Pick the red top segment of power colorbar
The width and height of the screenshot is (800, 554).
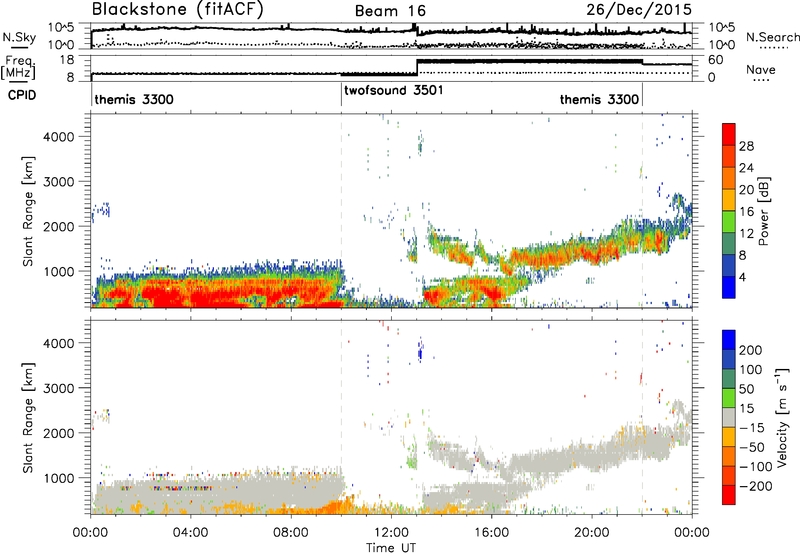pyautogui.click(x=729, y=134)
